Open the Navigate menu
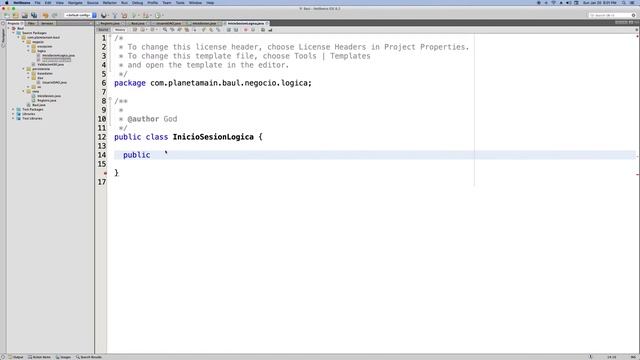Viewport: 640px width, 360px height. coord(75,3)
